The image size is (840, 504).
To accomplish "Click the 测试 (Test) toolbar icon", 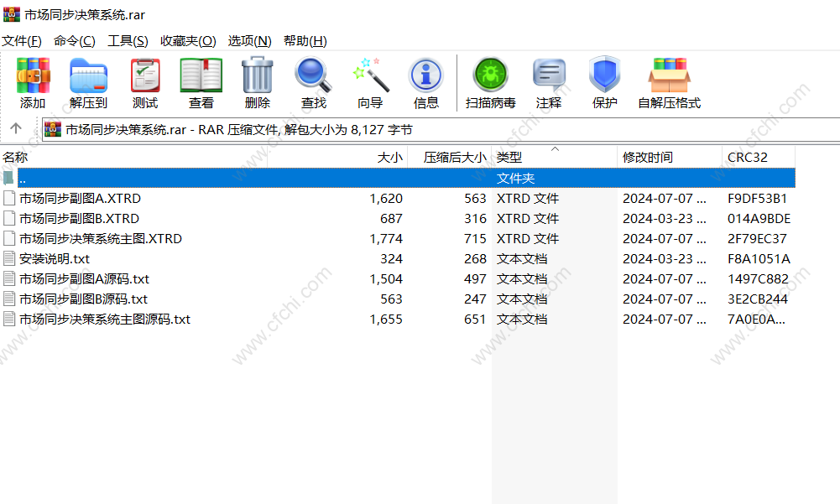I will coord(145,75).
